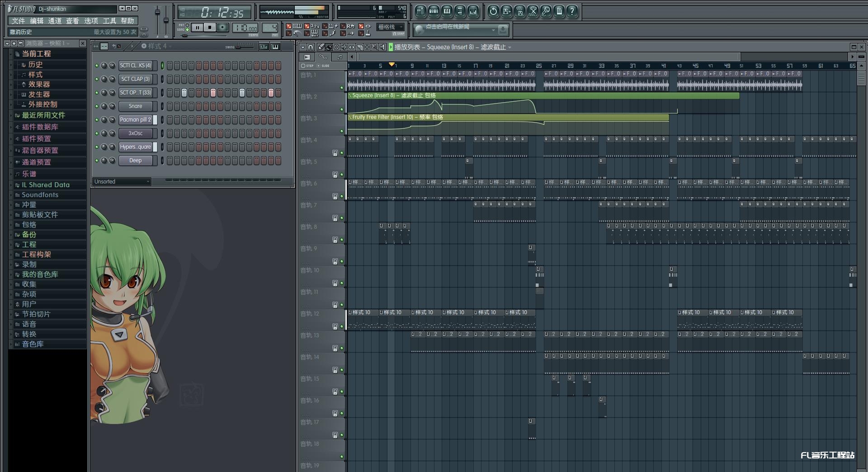This screenshot has height=472, width=868.
Task: Open the step sequencer view button
Action: (x=434, y=11)
